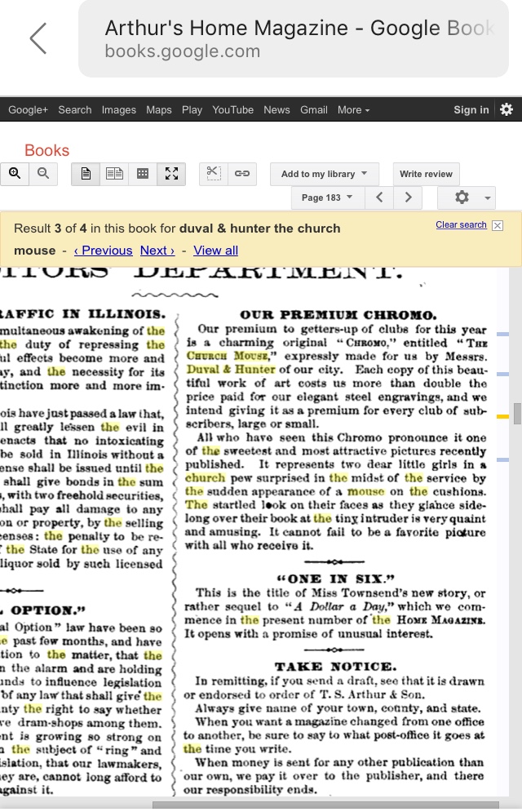522x812 pixels.
Task: Expand the Add to my library dropdown
Action: [325, 174]
